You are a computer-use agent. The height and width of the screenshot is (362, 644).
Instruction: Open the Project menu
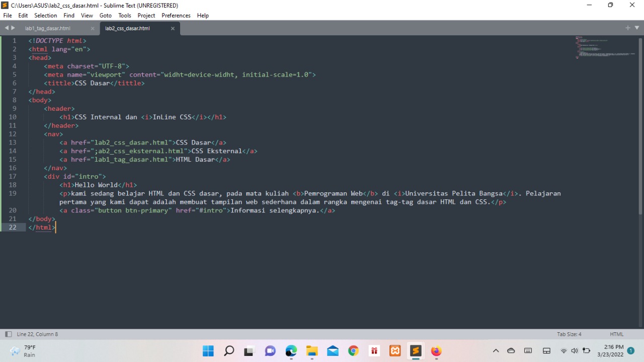pyautogui.click(x=146, y=16)
